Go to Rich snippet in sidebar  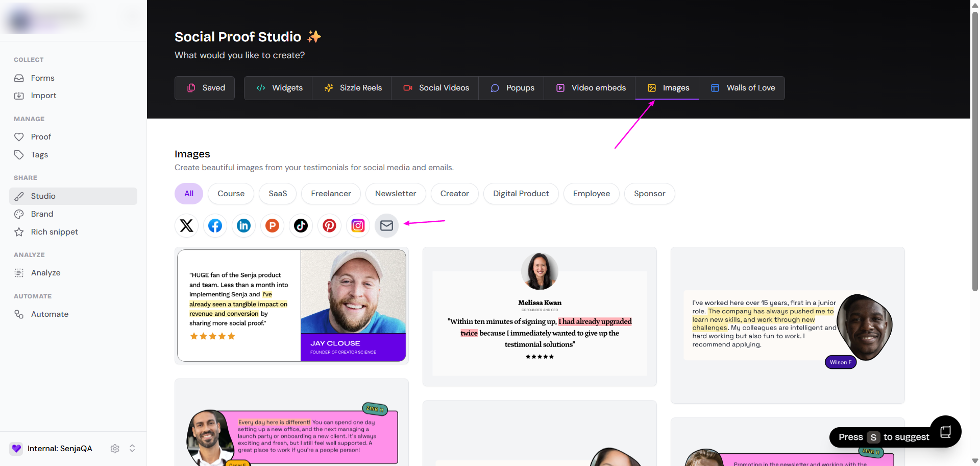(x=54, y=232)
